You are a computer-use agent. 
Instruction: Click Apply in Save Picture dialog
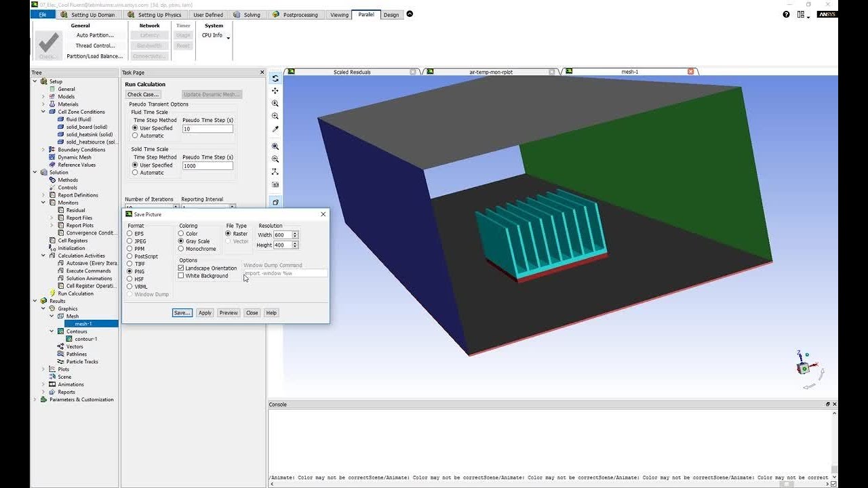(205, 313)
